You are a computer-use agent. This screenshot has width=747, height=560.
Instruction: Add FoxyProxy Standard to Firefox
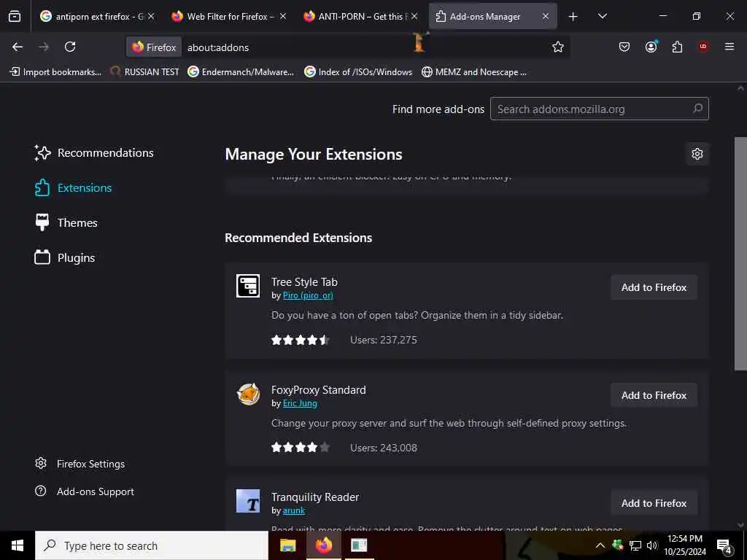click(x=654, y=395)
